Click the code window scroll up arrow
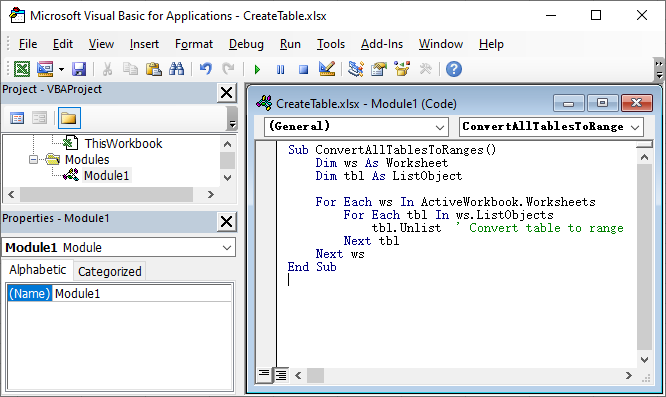The height and width of the screenshot is (397, 666). point(644,158)
